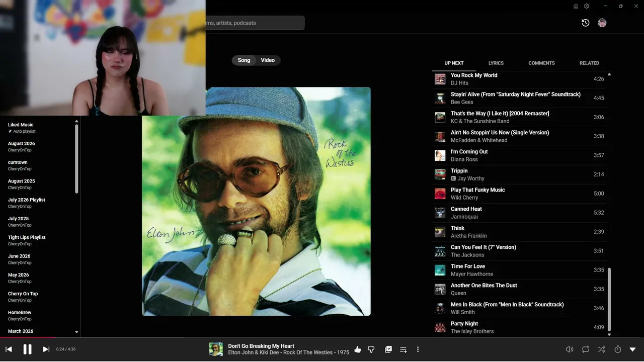Click the playlist sidebar scrollbar thumb
644x362 pixels.
pyautogui.click(x=76, y=158)
